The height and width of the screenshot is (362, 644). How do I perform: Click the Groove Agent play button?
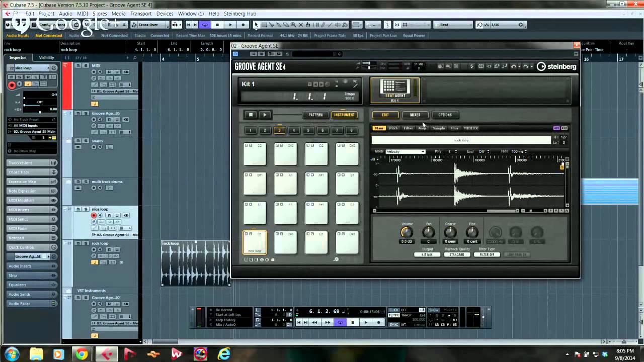coord(265,115)
